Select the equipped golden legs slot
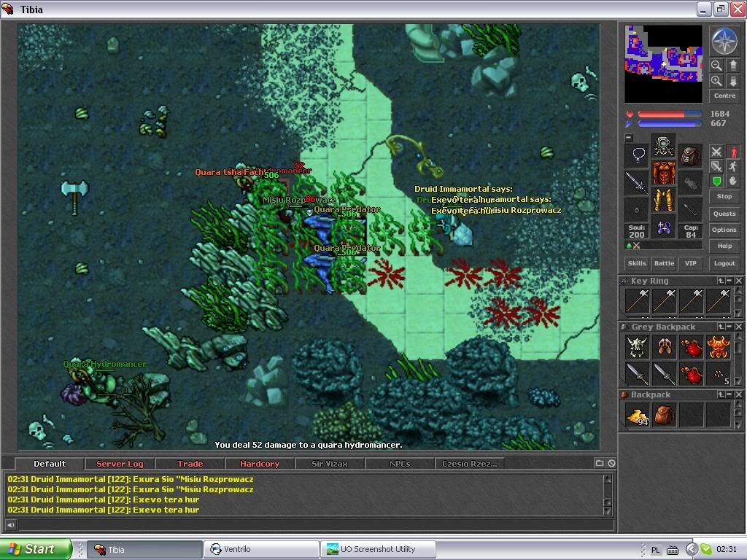Image resolution: width=747 pixels, height=560 pixels. tap(664, 200)
